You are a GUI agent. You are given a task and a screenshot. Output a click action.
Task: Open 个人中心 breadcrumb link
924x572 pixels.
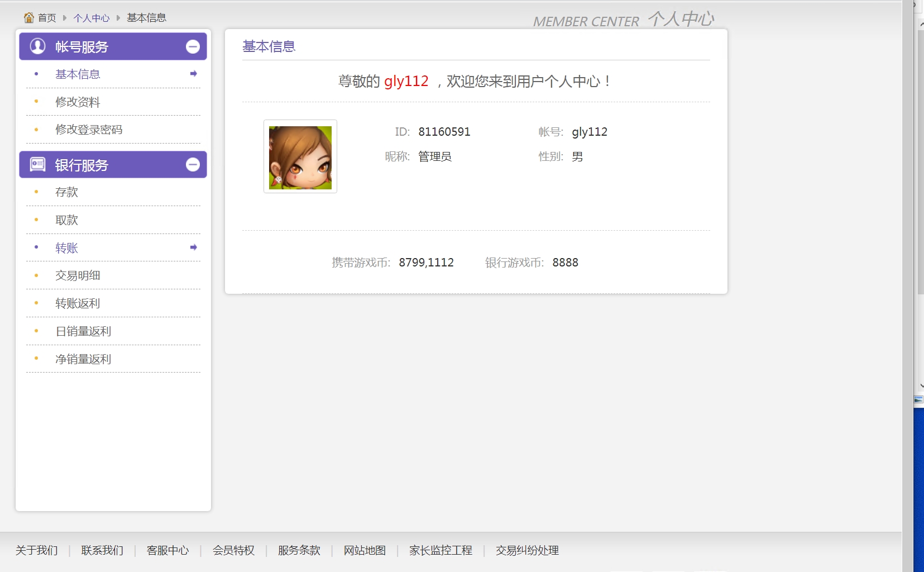(x=91, y=18)
